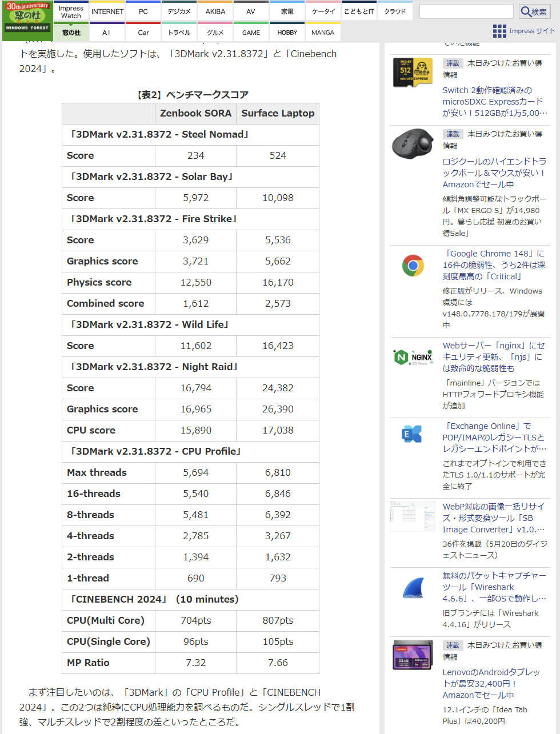Click the SB Image Converter screenshot thumbnail
The height and width of the screenshot is (734, 560).
pos(413,516)
